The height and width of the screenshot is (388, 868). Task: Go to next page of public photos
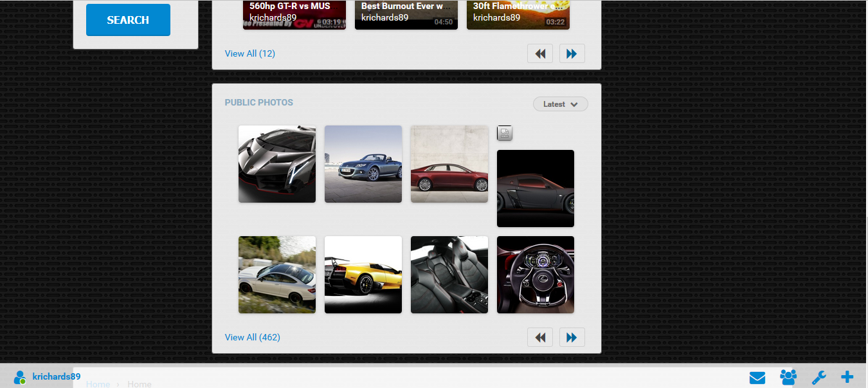(x=572, y=337)
